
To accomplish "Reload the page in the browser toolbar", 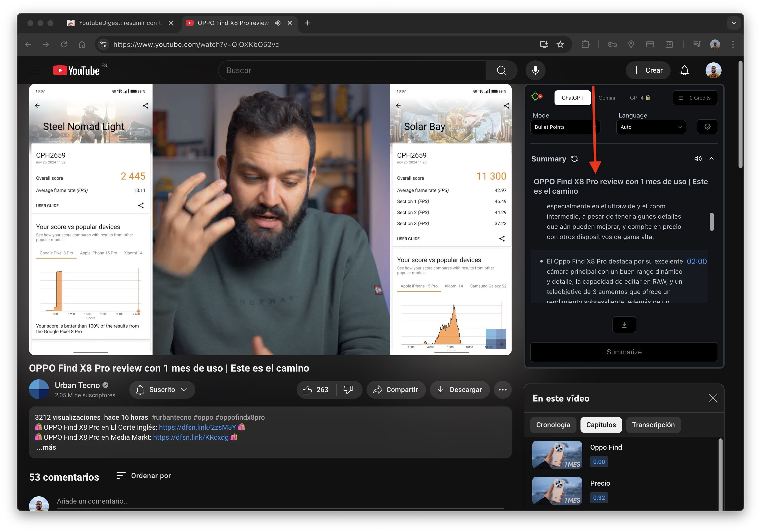I will [x=64, y=44].
